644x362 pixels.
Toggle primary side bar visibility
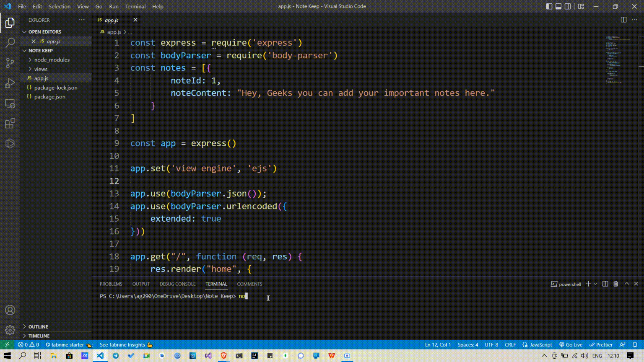549,6
